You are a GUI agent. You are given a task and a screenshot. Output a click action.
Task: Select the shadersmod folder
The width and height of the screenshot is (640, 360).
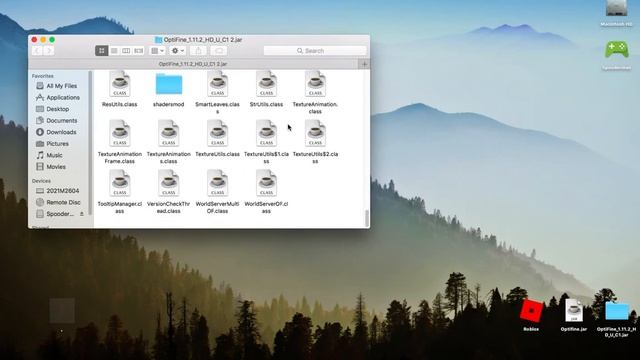(169, 84)
